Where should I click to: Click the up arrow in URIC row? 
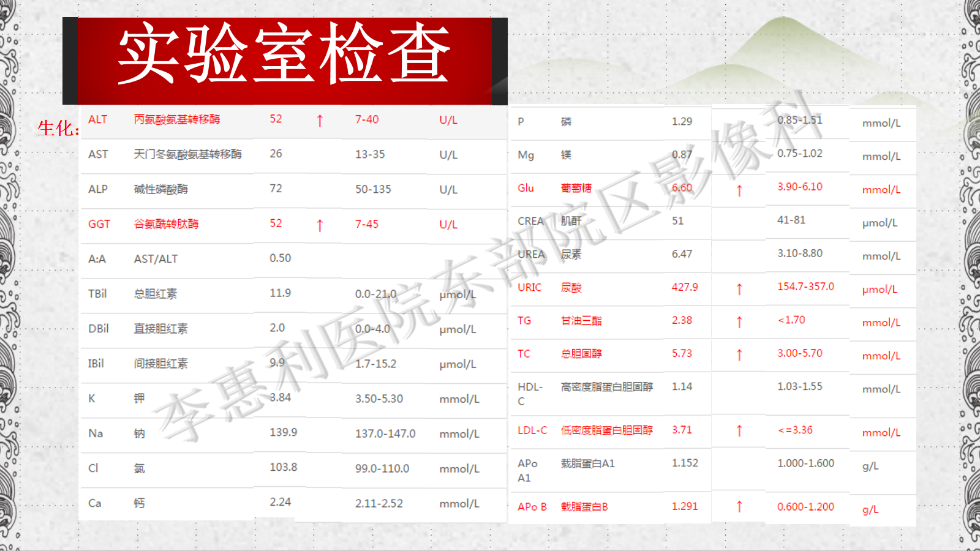(739, 289)
